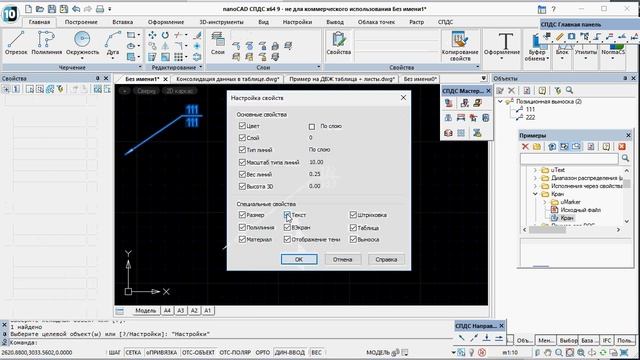Click the New document icon

click(x=28, y=9)
